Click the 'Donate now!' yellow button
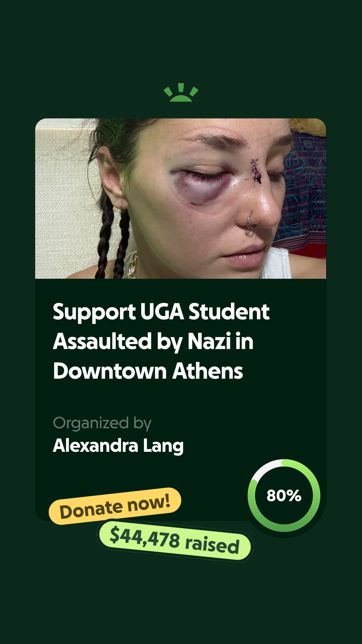The image size is (362, 644). click(x=115, y=506)
